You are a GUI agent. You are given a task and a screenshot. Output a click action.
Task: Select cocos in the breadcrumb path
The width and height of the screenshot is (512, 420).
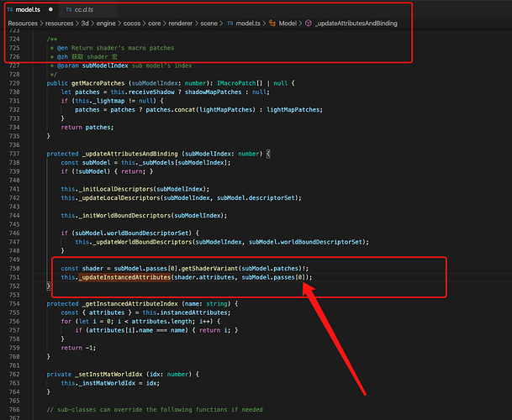pyautogui.click(x=132, y=24)
